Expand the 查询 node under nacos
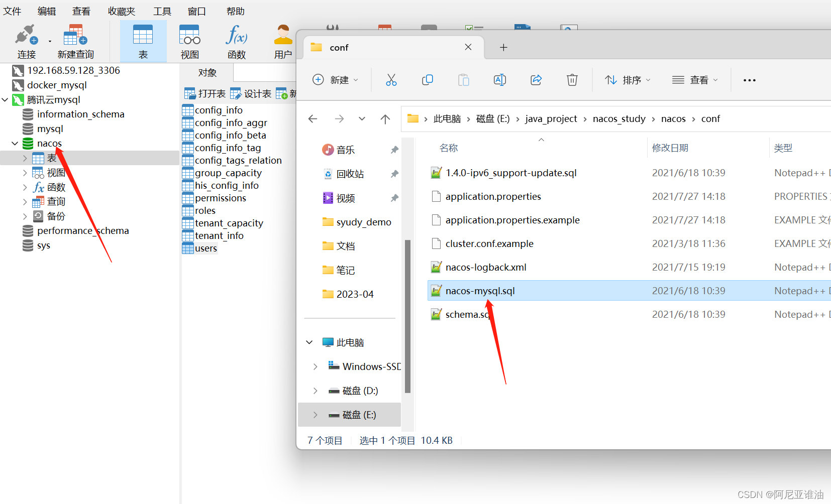 pyautogui.click(x=25, y=202)
